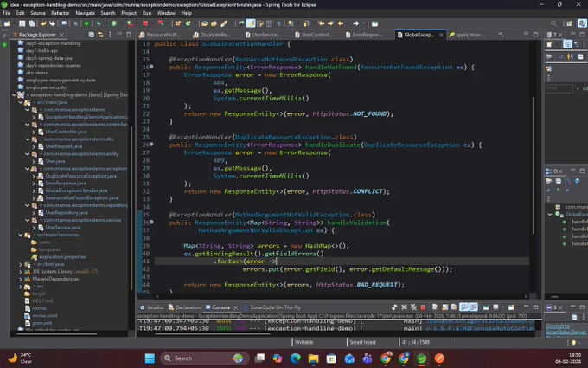Click the Open Perspective icon top right
The height and width of the screenshot is (368, 588).
coord(569,23)
